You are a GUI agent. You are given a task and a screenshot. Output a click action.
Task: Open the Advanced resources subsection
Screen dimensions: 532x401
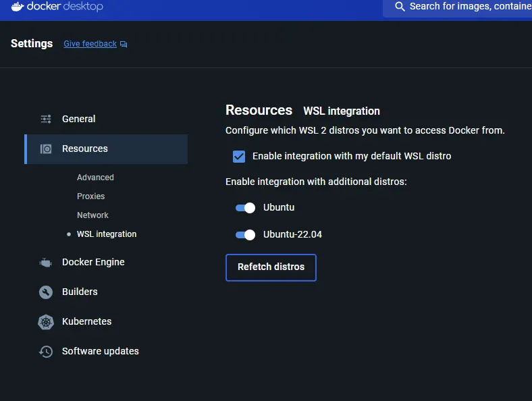(95, 178)
